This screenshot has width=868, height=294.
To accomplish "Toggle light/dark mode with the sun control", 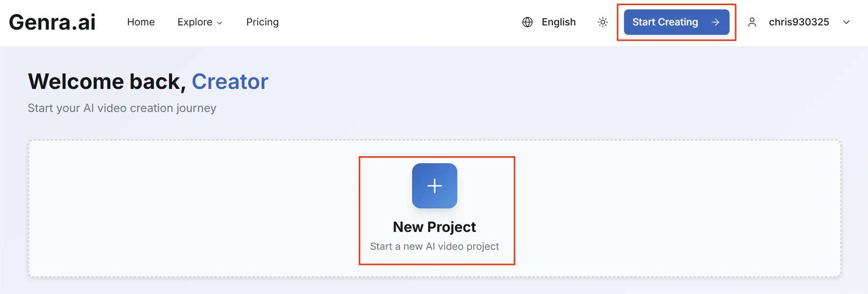I will pos(602,22).
